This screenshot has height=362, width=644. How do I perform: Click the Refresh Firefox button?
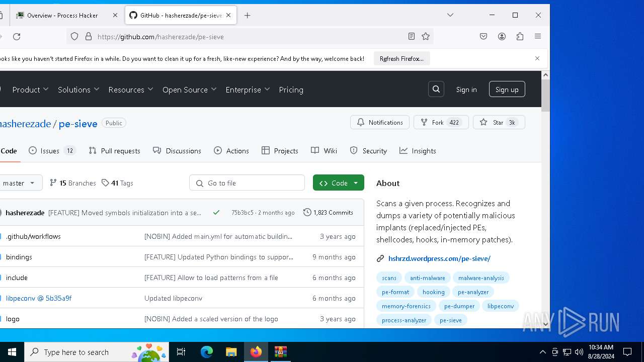tap(401, 58)
